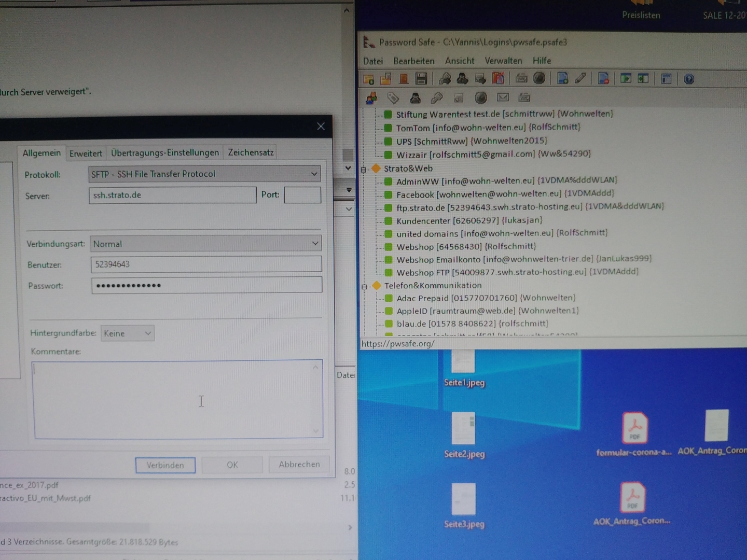Switch to the Allgemein tab
Screen dimensions: 747x560
click(x=41, y=153)
